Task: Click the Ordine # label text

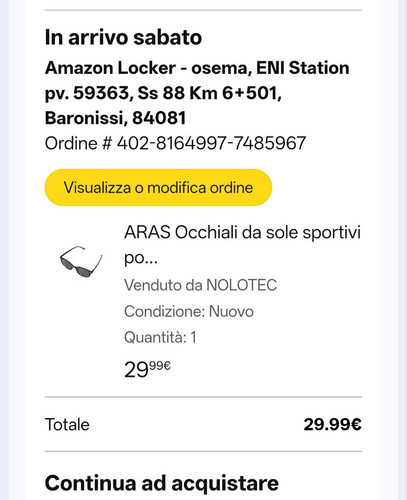Action: [x=78, y=143]
